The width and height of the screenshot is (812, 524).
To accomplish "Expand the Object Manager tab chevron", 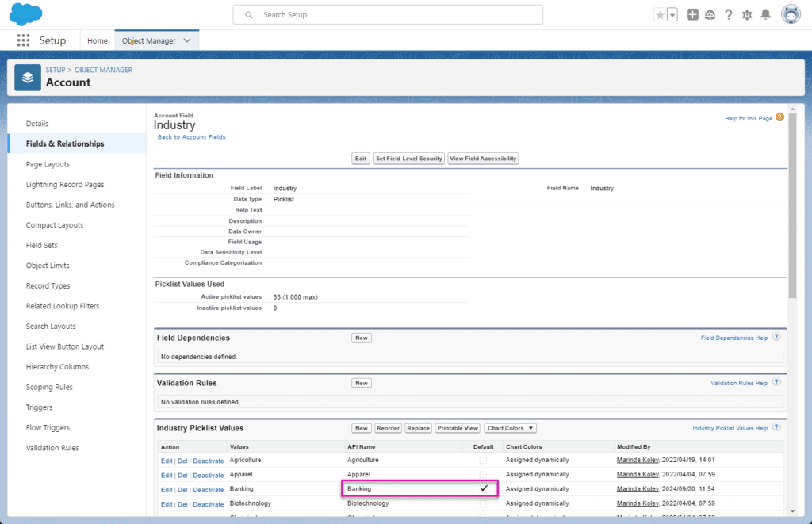I will click(x=187, y=40).
